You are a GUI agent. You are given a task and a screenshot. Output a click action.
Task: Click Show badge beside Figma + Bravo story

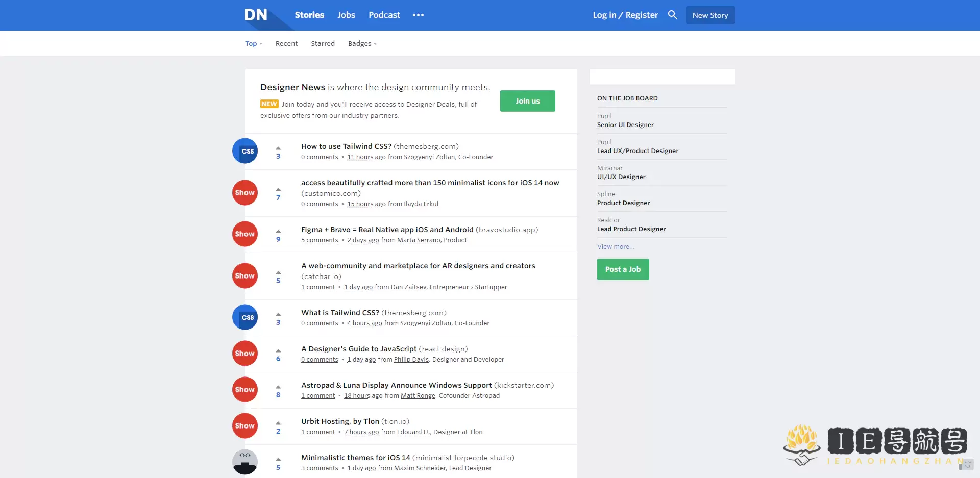click(x=245, y=234)
